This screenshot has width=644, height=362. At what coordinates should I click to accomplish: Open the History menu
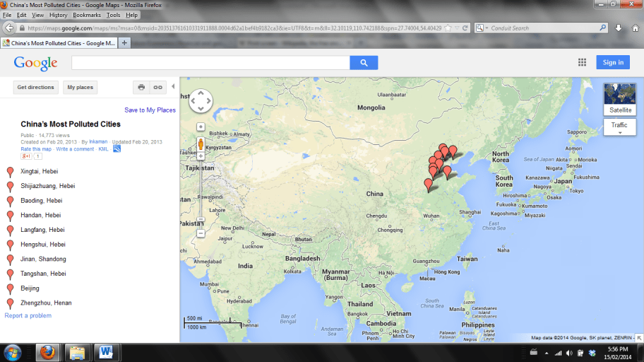[59, 15]
